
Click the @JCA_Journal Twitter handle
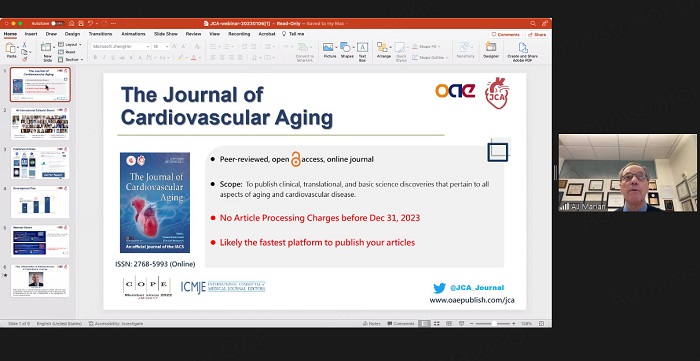point(477,288)
